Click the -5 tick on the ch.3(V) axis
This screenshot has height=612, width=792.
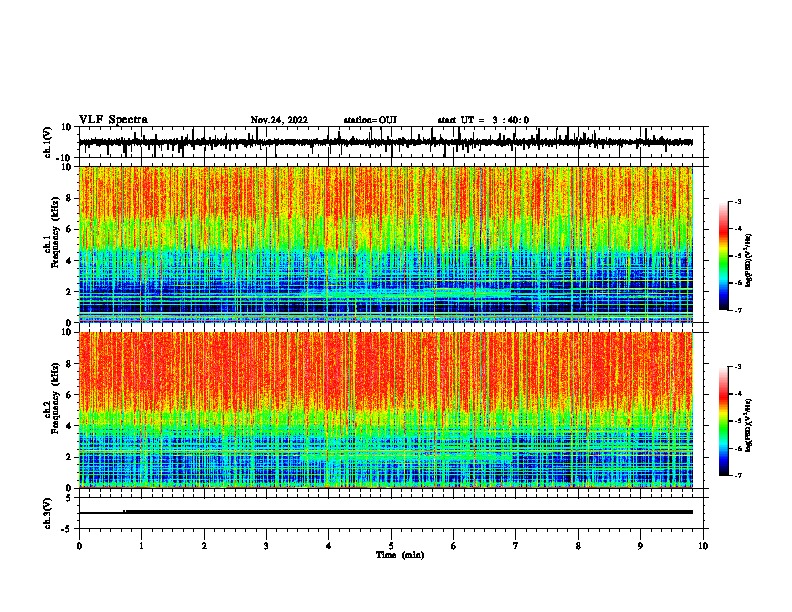(x=67, y=529)
